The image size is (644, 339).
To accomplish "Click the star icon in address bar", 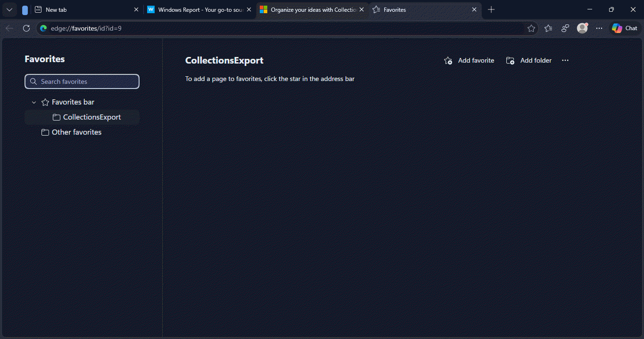I will [x=531, y=28].
